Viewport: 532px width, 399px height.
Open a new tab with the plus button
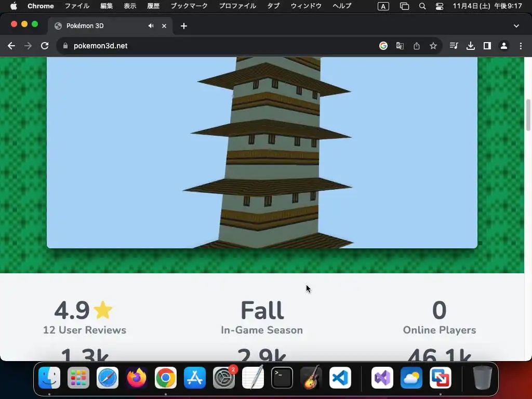pos(184,26)
